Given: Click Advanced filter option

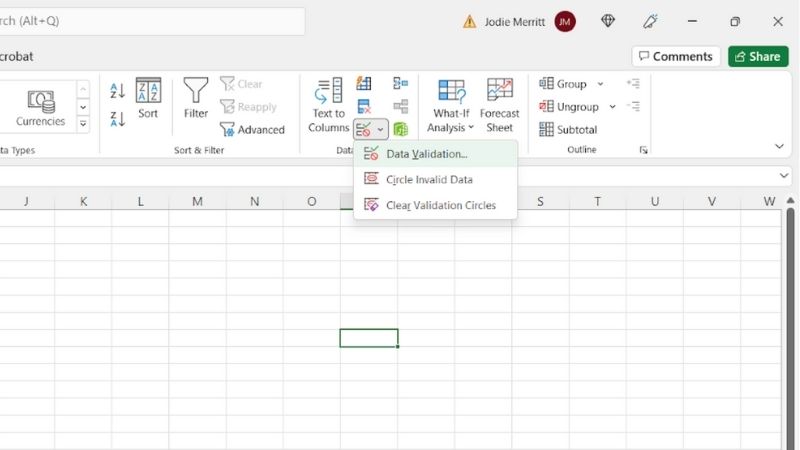Looking at the screenshot, I should point(252,129).
